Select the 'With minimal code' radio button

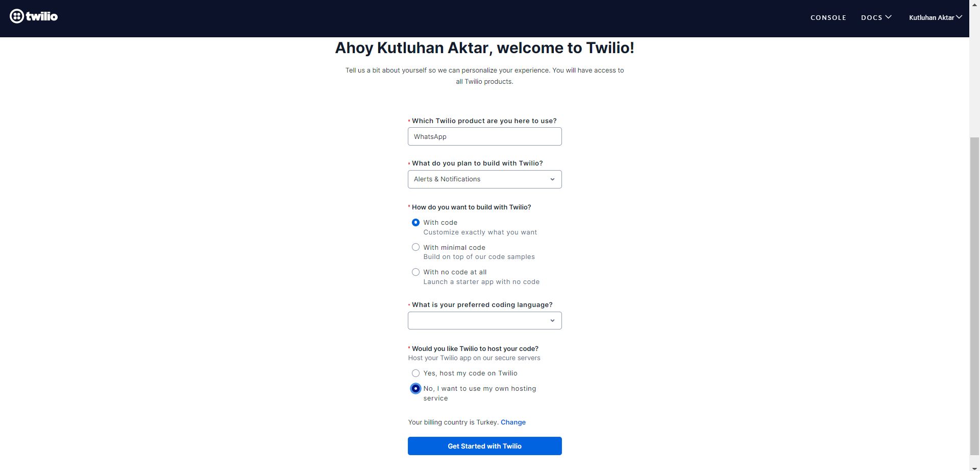click(415, 247)
